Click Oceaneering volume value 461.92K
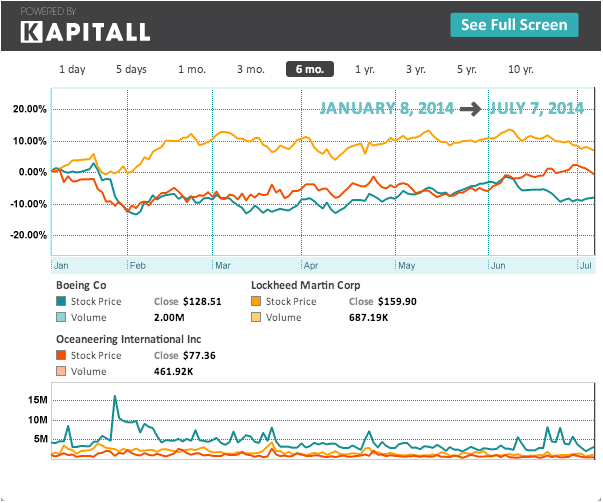Screen dimensions: 603x503 point(173,371)
